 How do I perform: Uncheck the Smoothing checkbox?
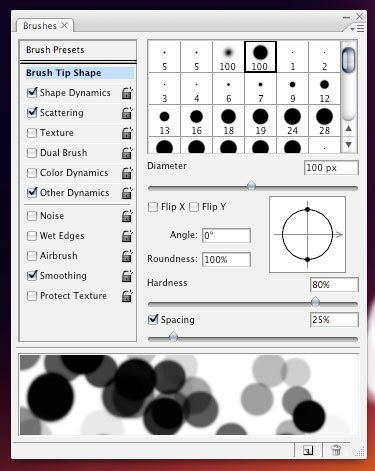(x=32, y=275)
